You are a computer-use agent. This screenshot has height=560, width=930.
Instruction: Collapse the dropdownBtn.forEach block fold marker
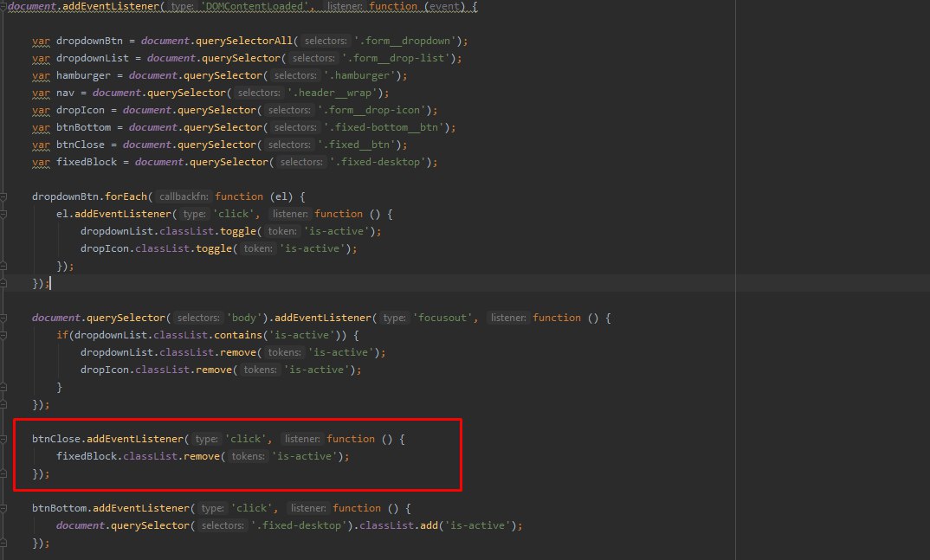[x=3, y=196]
